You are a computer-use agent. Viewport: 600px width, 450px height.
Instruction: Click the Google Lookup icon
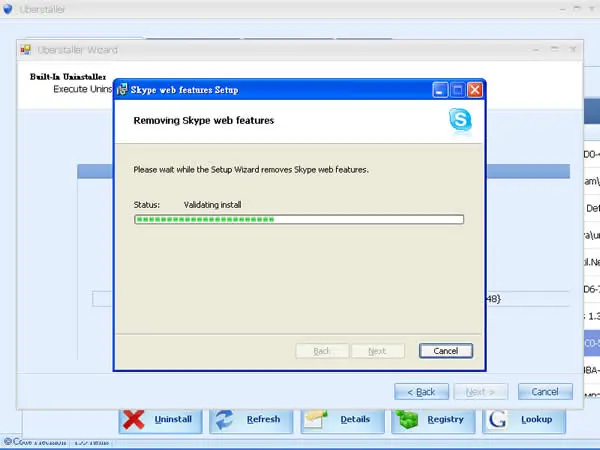coord(497,419)
